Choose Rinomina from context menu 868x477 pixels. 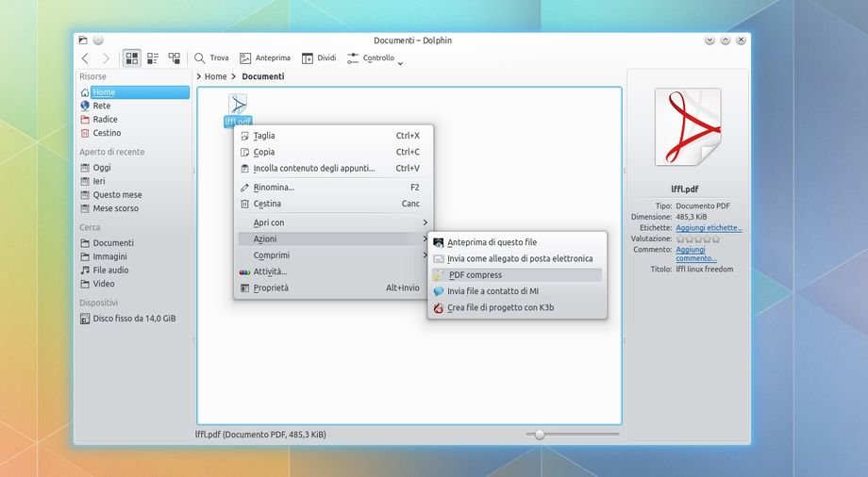274,188
